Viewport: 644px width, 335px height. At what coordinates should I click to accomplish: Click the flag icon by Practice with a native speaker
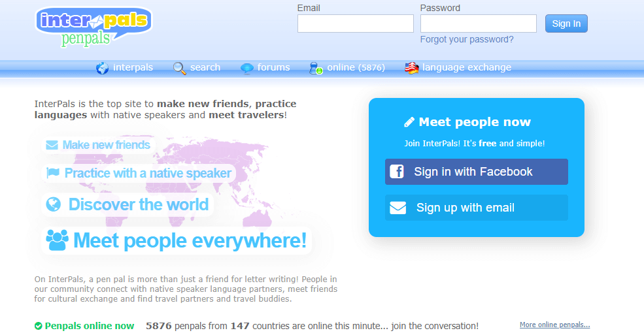pos(53,173)
